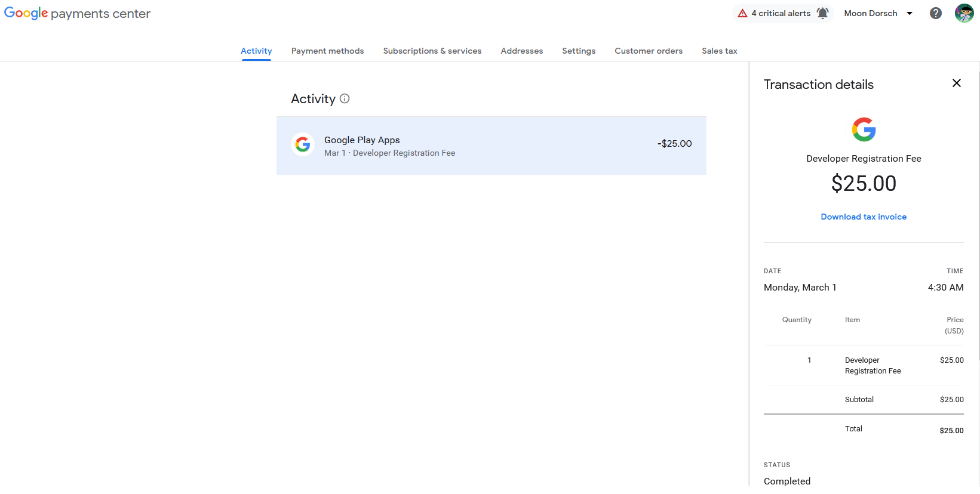The height and width of the screenshot is (494, 980).
Task: Click the 4:30 AM time value
Action: [946, 288]
